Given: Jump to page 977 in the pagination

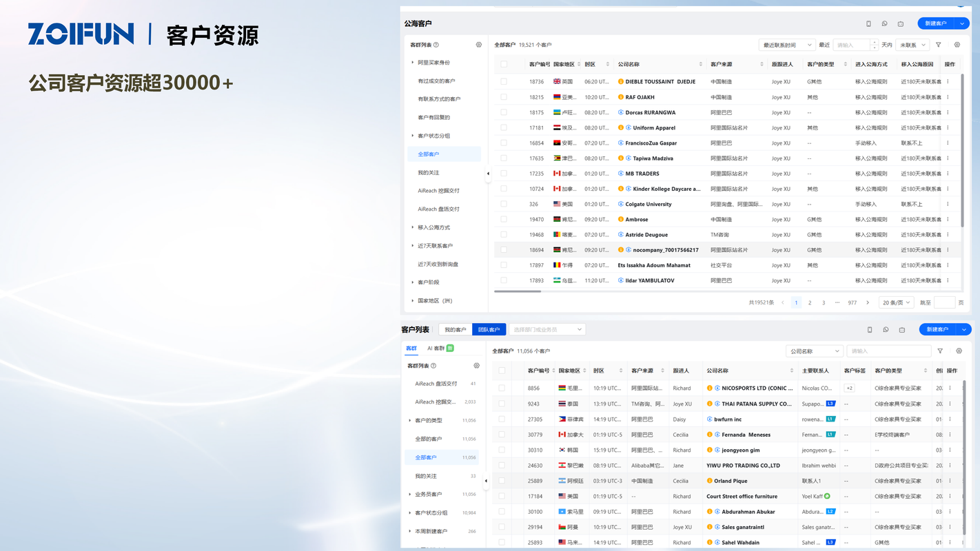Looking at the screenshot, I should 853,302.
